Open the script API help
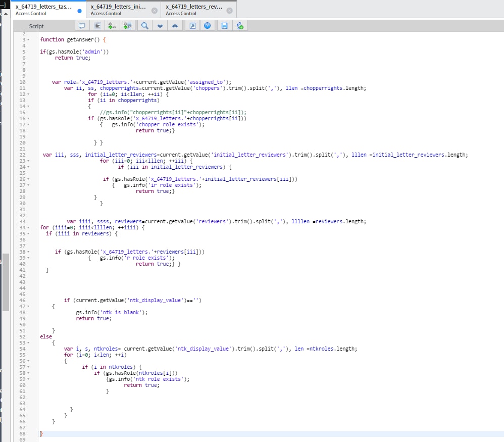Screen dimensions: 504x442 pyautogui.click(x=208, y=25)
